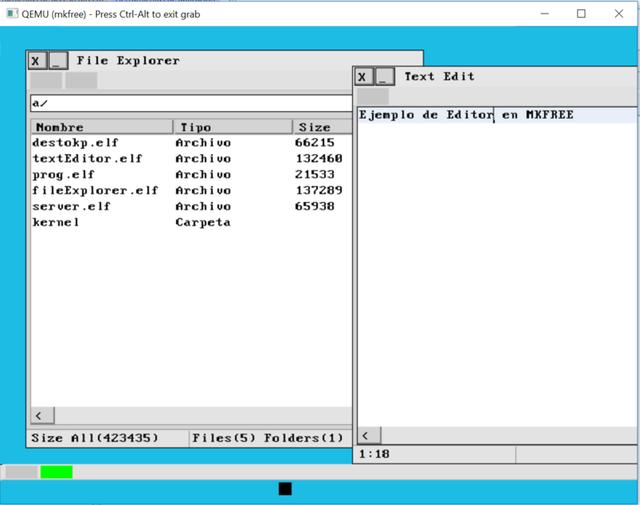Click Text Edit scroll-left arrow
The width and height of the screenshot is (640, 505).
click(369, 436)
